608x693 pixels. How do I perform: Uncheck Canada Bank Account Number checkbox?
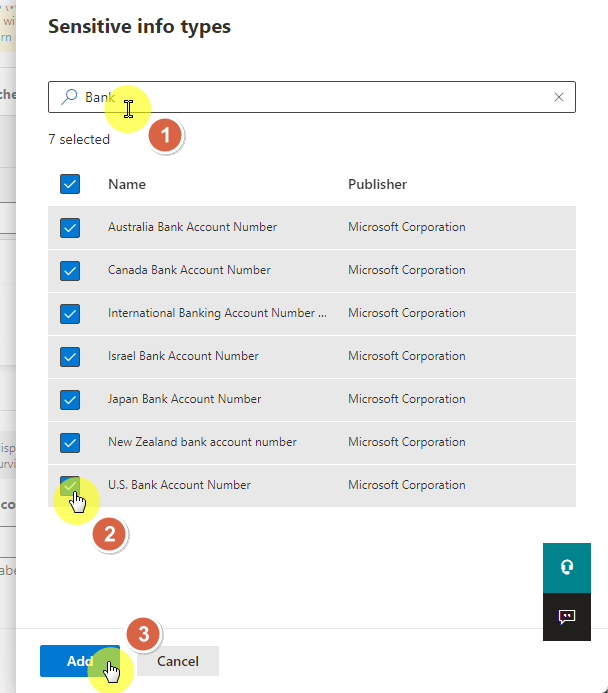[x=70, y=270]
